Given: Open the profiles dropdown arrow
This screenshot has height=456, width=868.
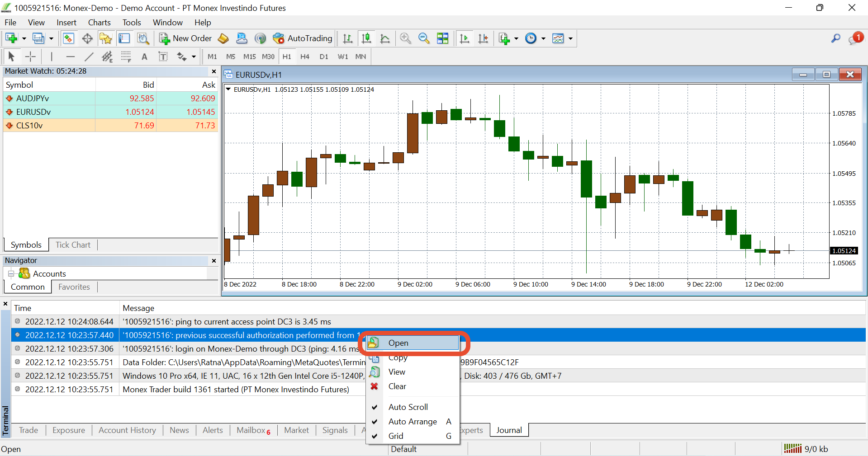Looking at the screenshot, I should point(51,38).
